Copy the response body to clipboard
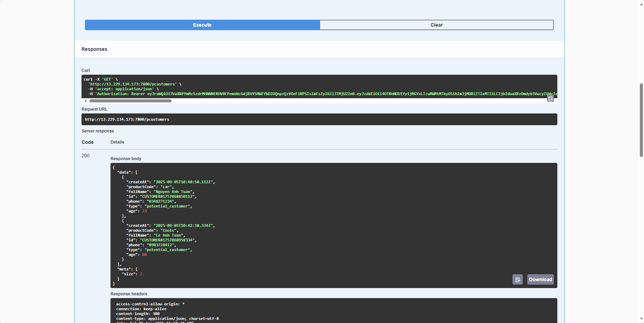Image resolution: width=644 pixels, height=323 pixels. tap(517, 279)
